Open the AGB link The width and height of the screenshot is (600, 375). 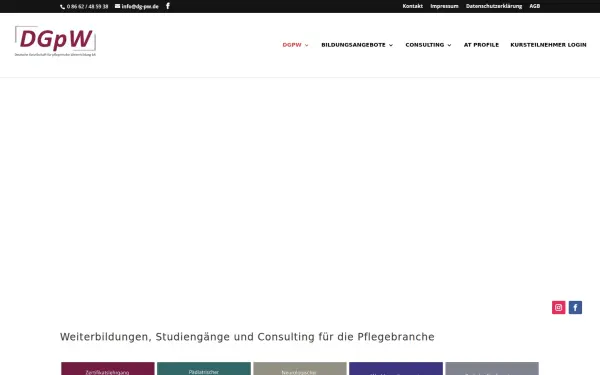coord(535,6)
